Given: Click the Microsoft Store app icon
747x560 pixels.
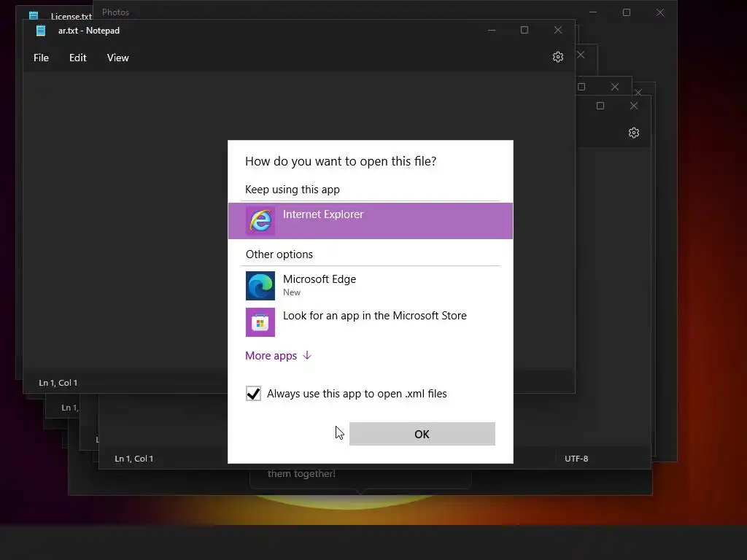Looking at the screenshot, I should coord(260,322).
